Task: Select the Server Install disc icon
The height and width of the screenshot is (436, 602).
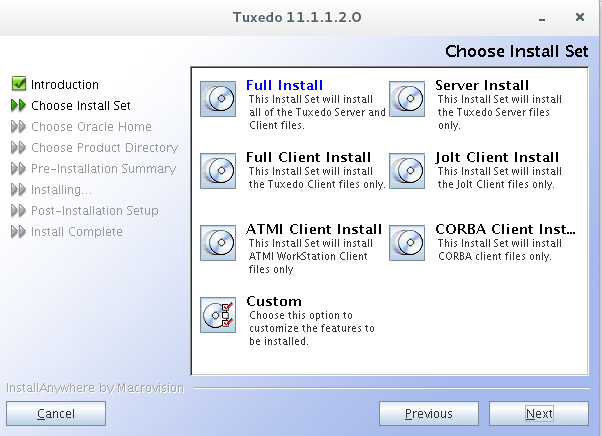Action: click(x=407, y=99)
